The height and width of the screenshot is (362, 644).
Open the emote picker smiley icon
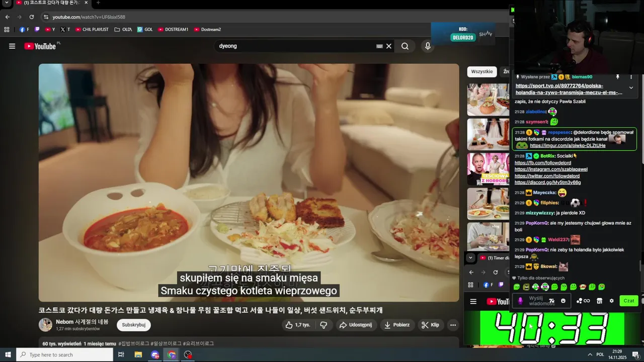[x=563, y=301]
